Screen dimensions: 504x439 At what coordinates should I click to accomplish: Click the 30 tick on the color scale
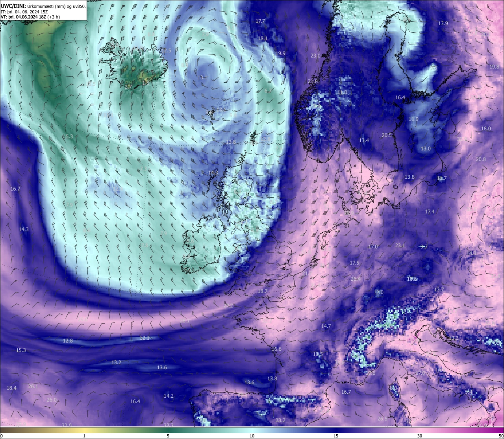click(x=420, y=436)
